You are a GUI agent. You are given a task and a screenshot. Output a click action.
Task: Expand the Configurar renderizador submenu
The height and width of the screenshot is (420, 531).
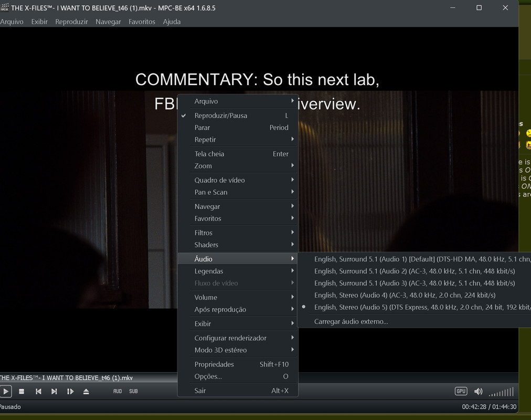(238, 338)
